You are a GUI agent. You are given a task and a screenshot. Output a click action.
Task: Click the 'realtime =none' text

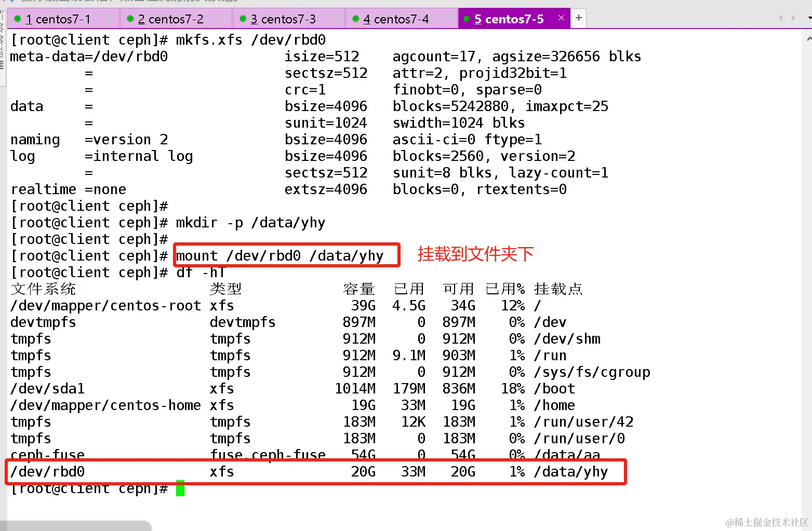[68, 189]
